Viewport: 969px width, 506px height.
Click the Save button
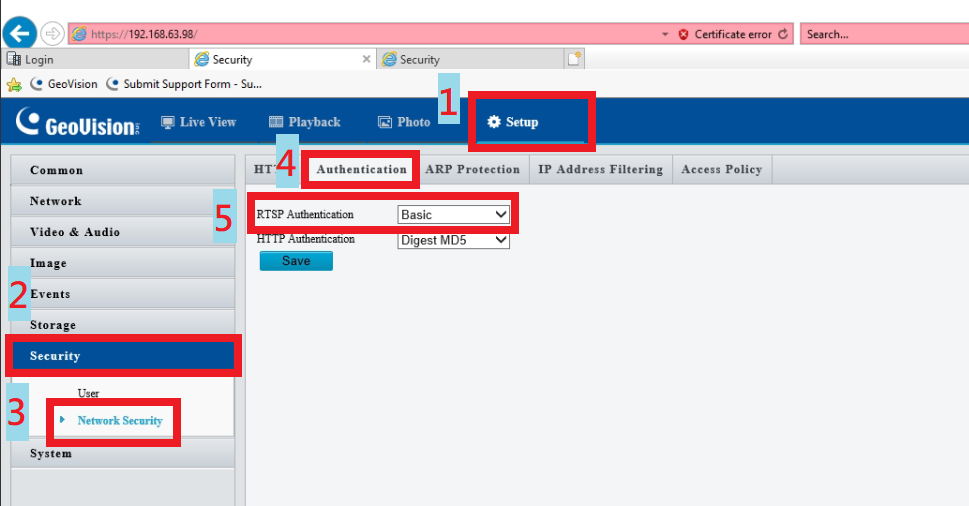click(x=296, y=261)
